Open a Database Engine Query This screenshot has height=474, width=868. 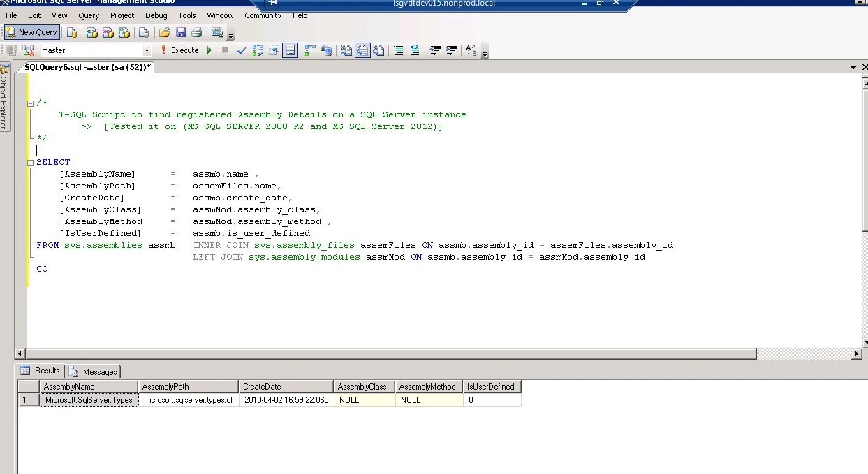click(71, 32)
